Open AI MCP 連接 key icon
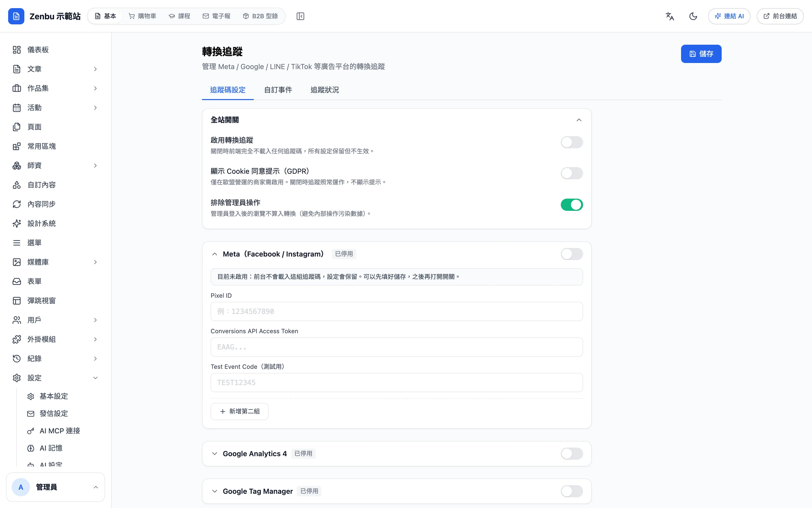This screenshot has height=508, width=812. [x=31, y=431]
